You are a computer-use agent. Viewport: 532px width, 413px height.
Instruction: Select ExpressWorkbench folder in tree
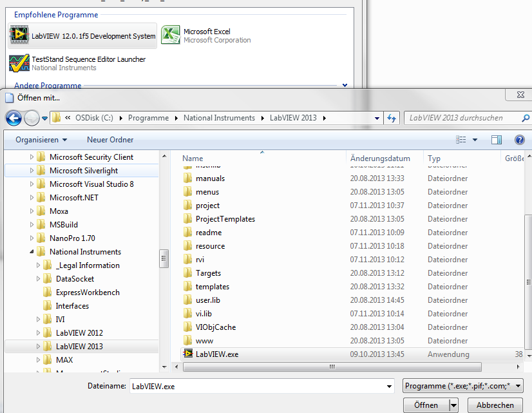click(x=87, y=292)
